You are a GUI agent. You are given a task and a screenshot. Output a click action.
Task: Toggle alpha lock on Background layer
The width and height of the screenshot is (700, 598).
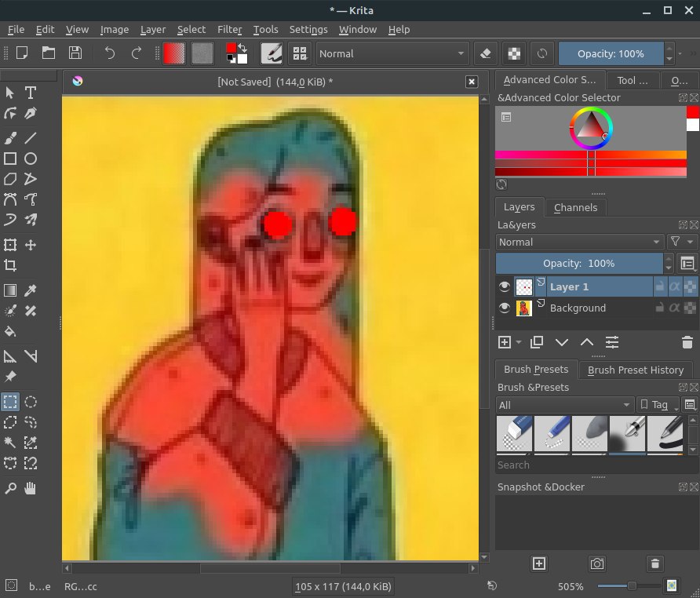[690, 308]
